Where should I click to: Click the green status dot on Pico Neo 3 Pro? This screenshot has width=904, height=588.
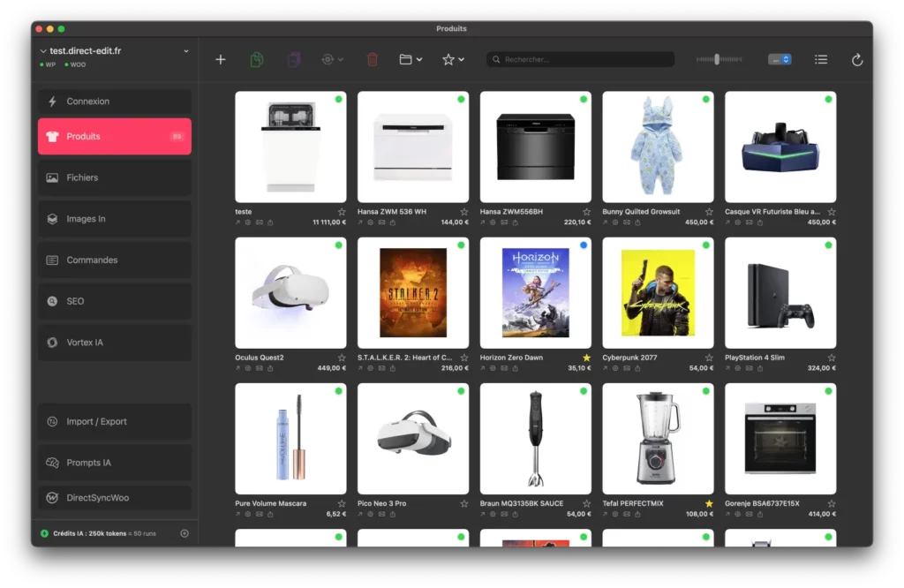[461, 391]
